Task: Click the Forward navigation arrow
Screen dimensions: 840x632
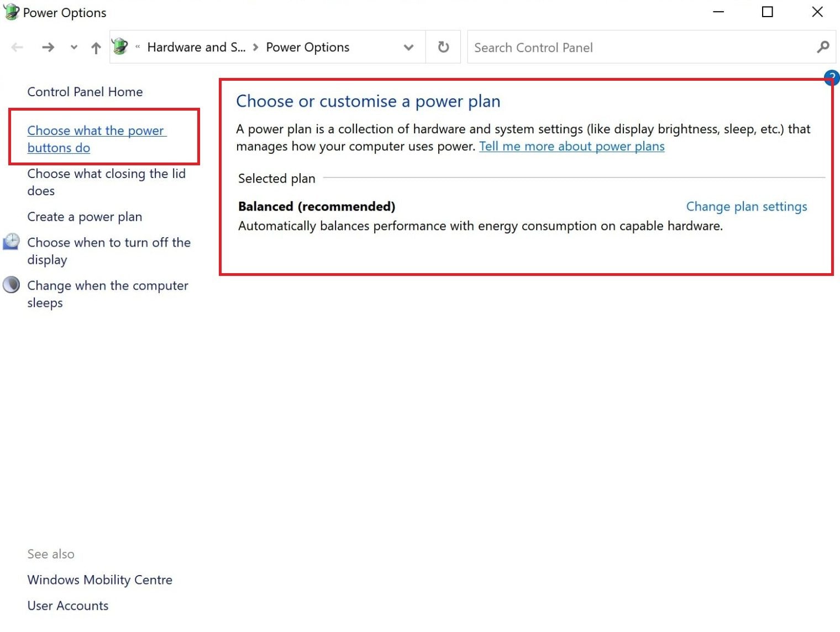Action: (48, 48)
